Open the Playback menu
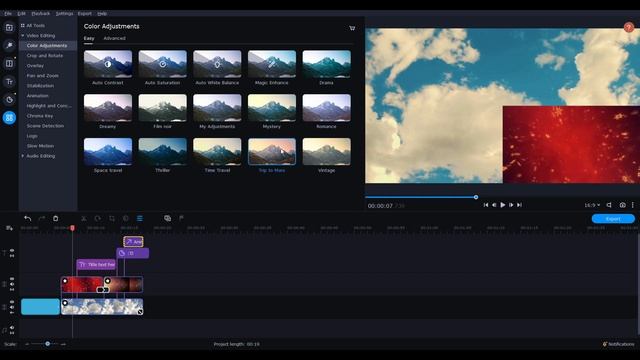This screenshot has height=360, width=640. (x=41, y=13)
